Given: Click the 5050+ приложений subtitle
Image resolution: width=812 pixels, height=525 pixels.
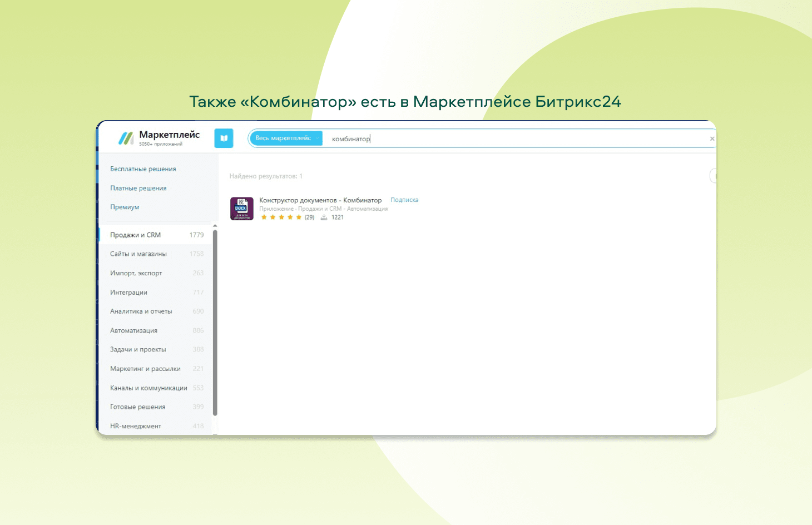Looking at the screenshot, I should pyautogui.click(x=161, y=144).
